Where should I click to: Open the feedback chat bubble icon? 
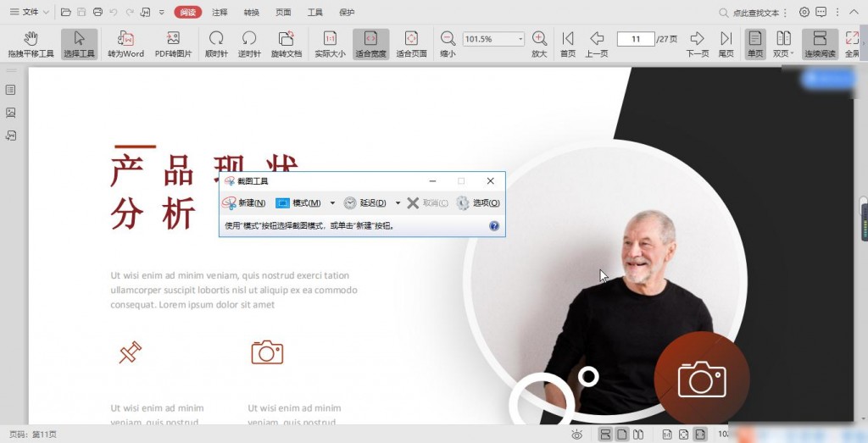click(821, 12)
